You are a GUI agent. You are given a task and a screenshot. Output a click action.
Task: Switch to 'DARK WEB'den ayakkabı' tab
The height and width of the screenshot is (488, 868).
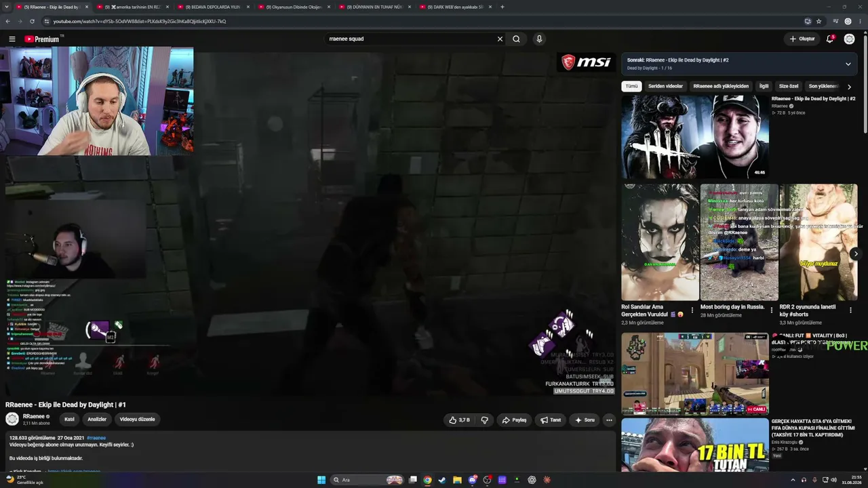pos(456,7)
